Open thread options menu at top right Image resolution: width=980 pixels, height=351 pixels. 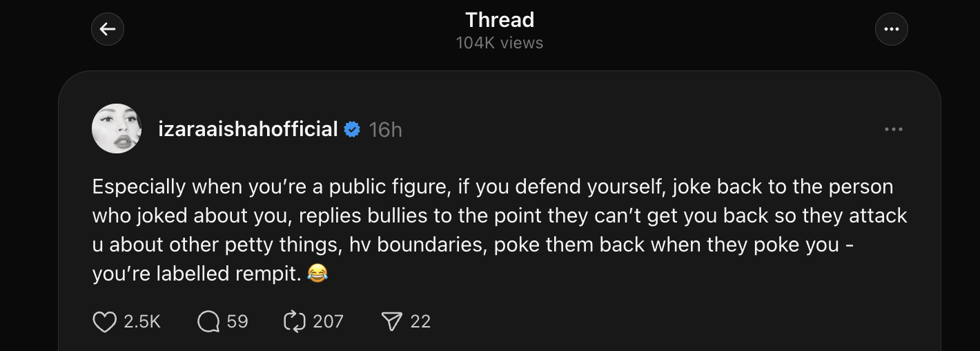891,29
